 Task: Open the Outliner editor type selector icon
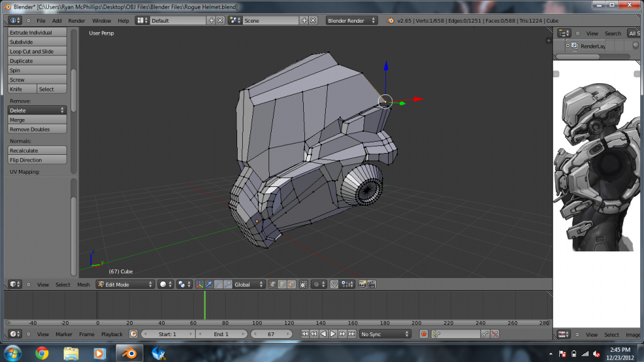coord(564,33)
